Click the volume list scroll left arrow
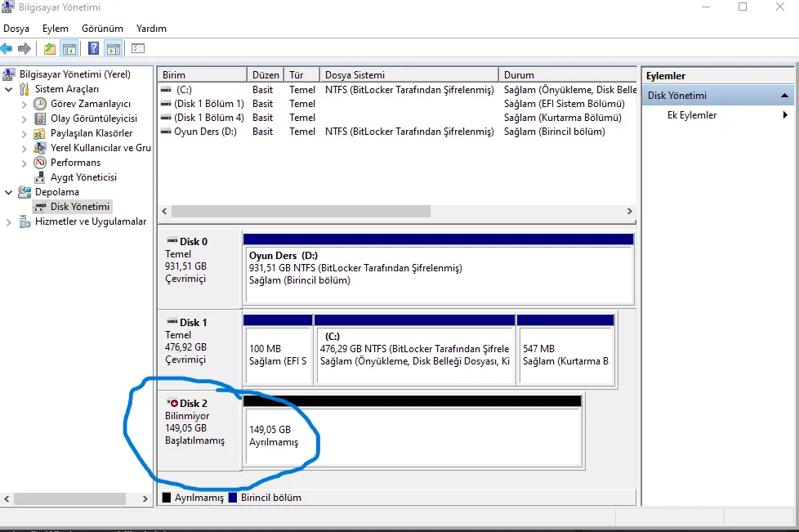The width and height of the screenshot is (799, 532). 164,211
